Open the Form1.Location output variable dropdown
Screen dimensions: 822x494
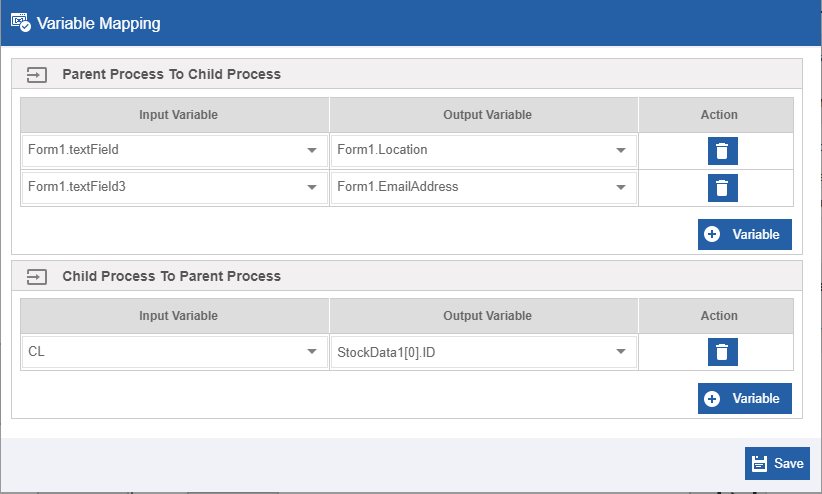(x=484, y=151)
